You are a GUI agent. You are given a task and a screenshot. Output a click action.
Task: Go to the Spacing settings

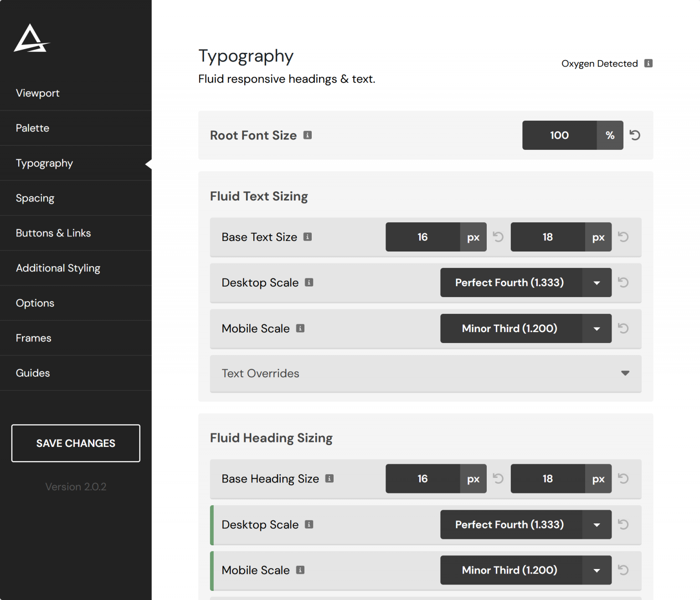(x=35, y=198)
